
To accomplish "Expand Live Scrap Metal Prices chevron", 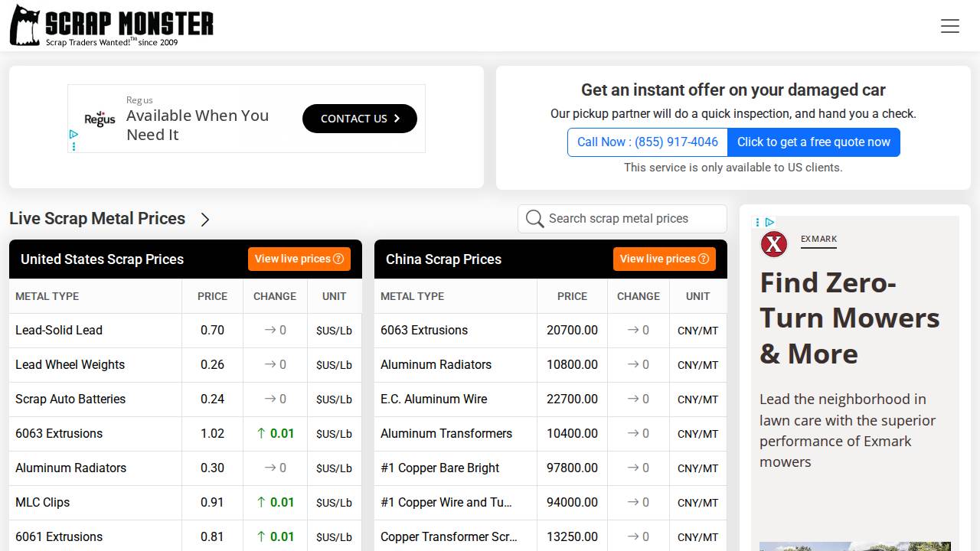I will point(204,220).
